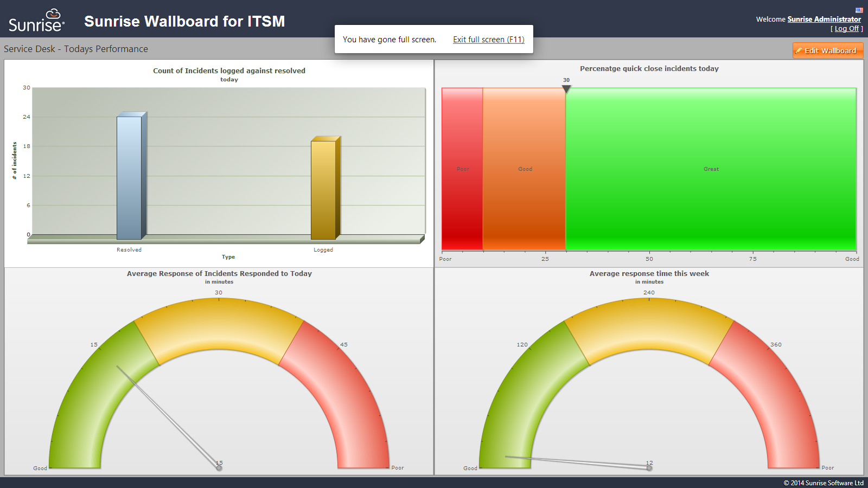Screen dimensions: 868x488
Task: Click the Logged axis label
Action: (323, 250)
